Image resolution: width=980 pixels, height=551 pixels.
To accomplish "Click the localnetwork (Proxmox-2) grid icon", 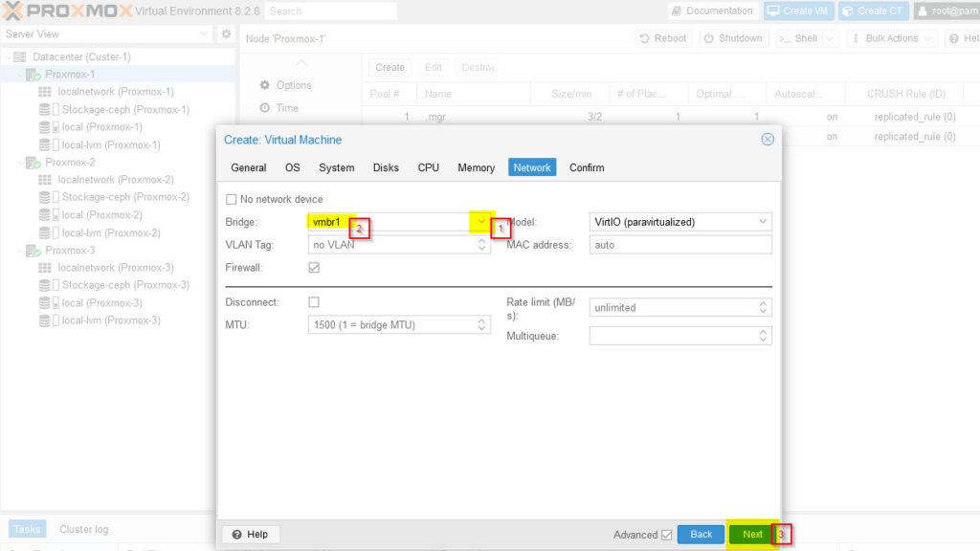I will tap(45, 180).
